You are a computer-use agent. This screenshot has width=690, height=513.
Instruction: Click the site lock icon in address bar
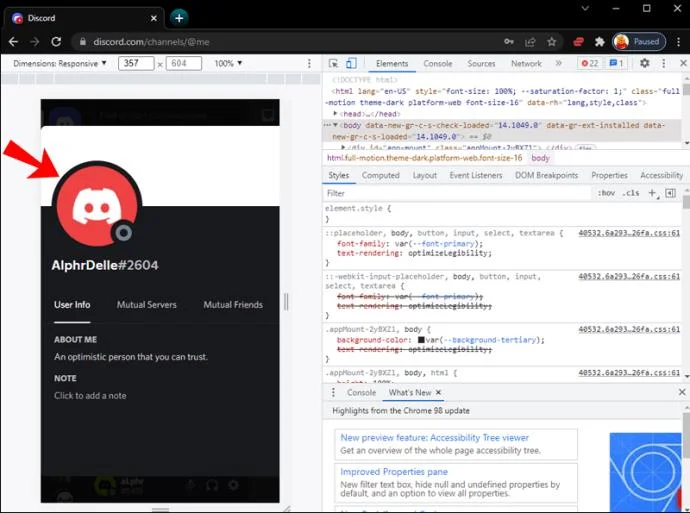point(83,42)
